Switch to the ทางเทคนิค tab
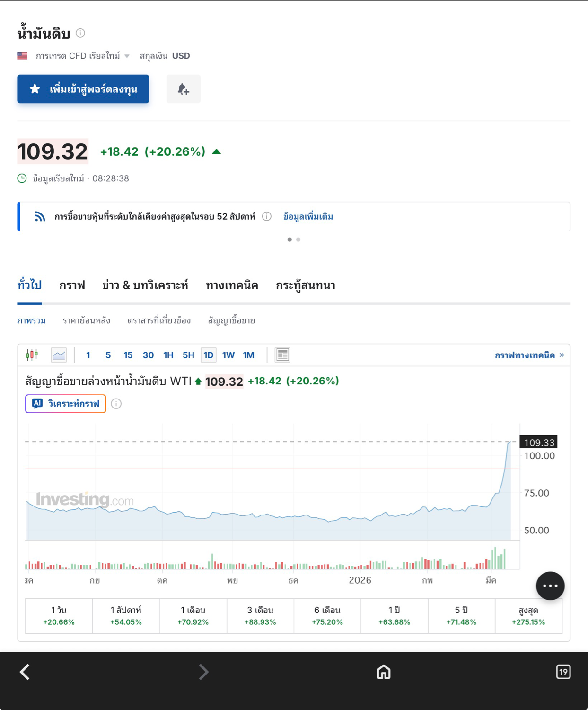Screen dimensions: 588x710 [x=232, y=285]
